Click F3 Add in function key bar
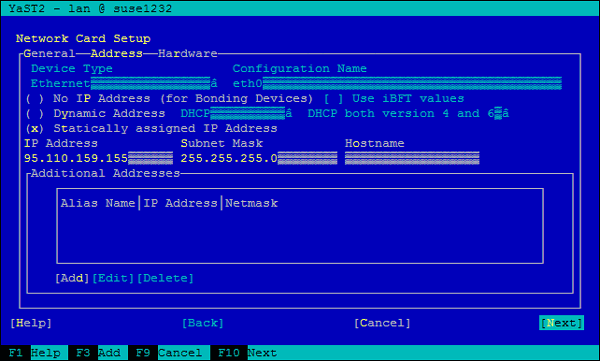Image resolution: width=600 pixels, height=361 pixels. 98,353
